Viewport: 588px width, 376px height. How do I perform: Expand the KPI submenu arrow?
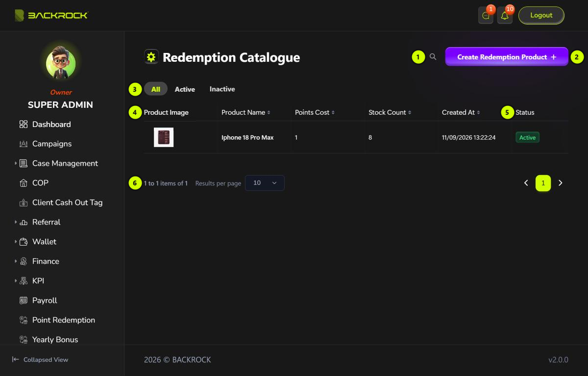pos(16,281)
